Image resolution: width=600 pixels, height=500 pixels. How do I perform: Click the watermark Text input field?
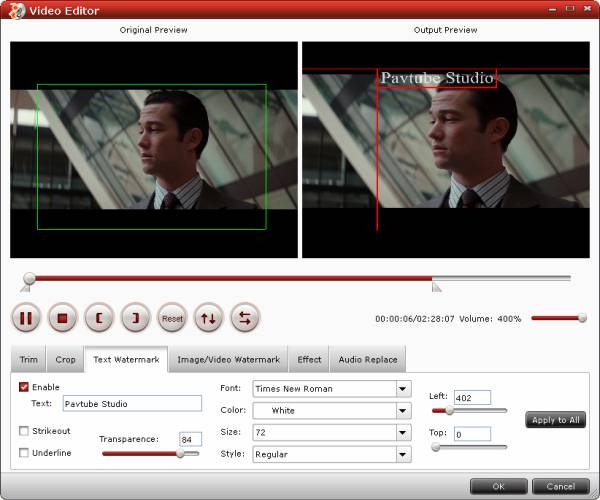[132, 403]
